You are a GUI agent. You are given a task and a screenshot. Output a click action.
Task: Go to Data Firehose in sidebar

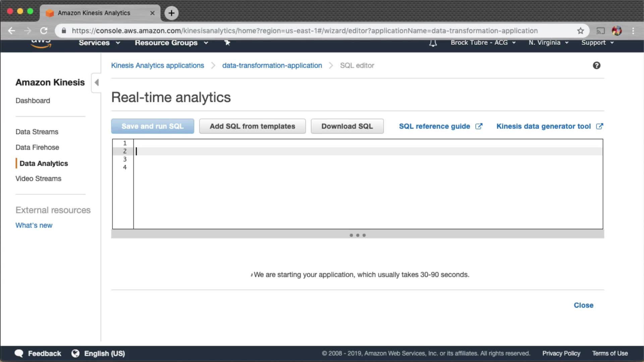(37, 147)
